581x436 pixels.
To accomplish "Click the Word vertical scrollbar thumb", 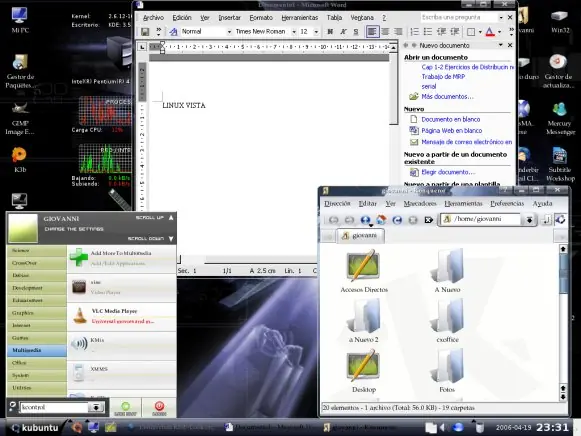I will 393,89.
